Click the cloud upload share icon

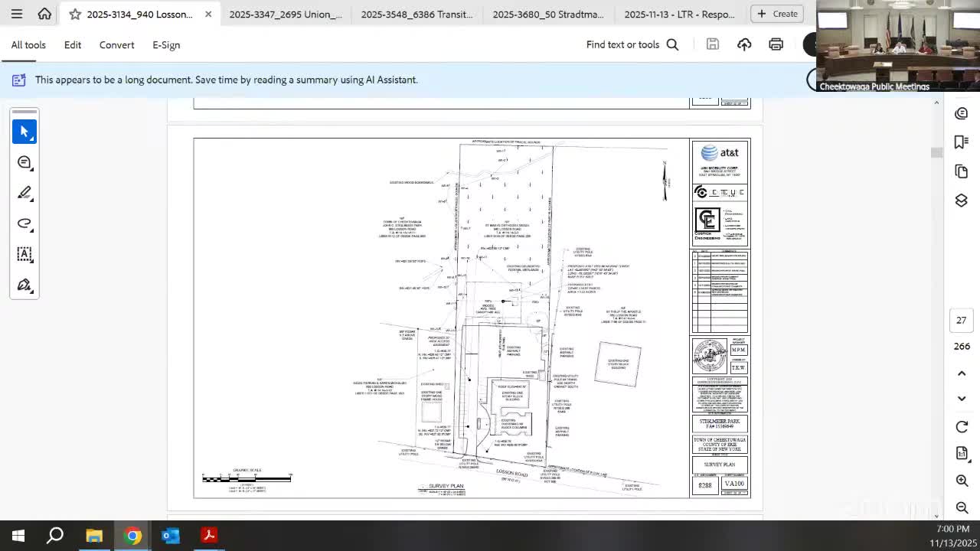[744, 44]
